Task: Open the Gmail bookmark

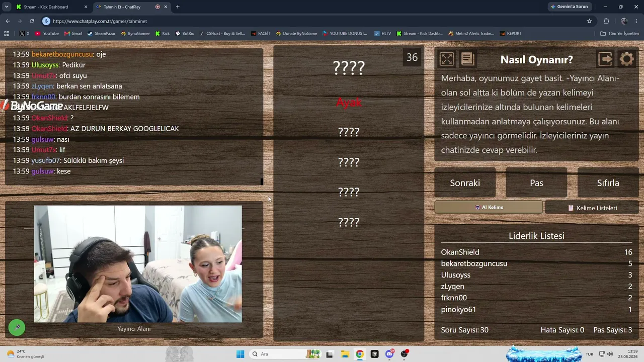Action: [73, 34]
